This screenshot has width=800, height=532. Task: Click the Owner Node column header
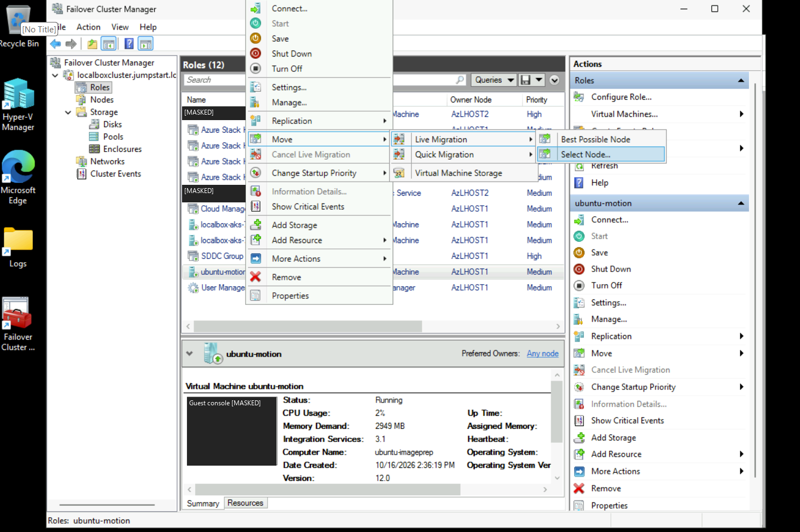(470, 100)
